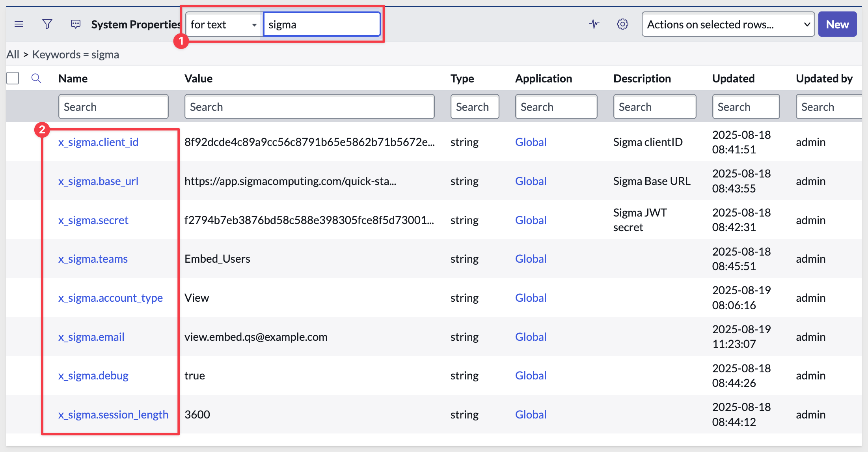The width and height of the screenshot is (868, 452).
Task: Click the New button
Action: coord(837,24)
